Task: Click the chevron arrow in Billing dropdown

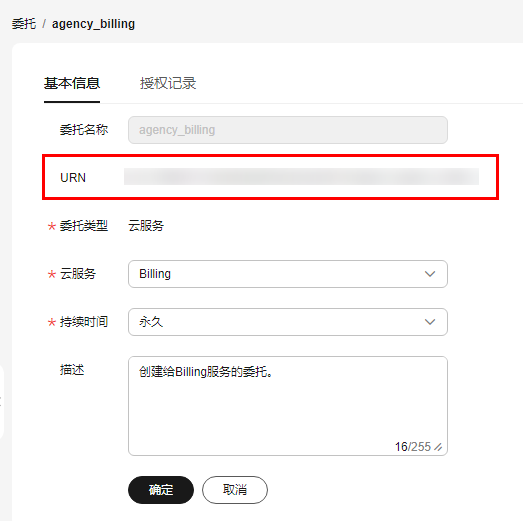Action: (x=430, y=274)
